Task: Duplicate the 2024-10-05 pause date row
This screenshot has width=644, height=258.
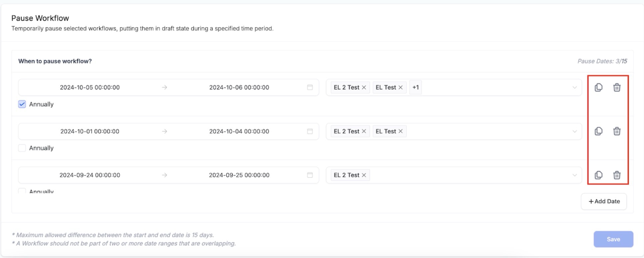Action: coord(598,87)
